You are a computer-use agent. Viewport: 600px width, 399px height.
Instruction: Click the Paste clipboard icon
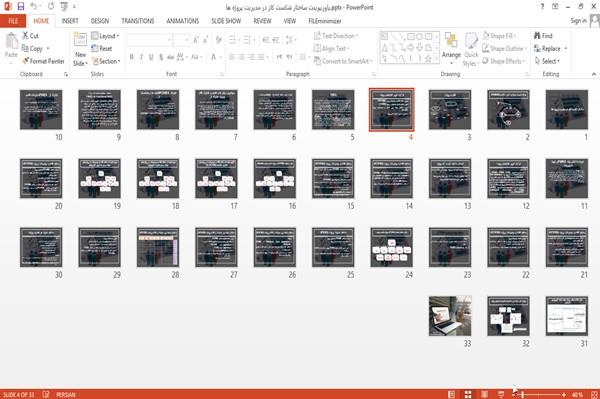pos(11,41)
